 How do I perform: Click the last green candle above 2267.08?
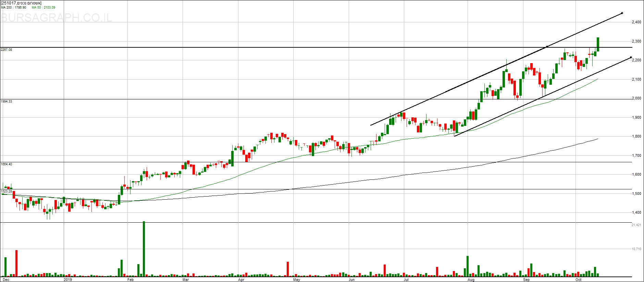(x=598, y=44)
